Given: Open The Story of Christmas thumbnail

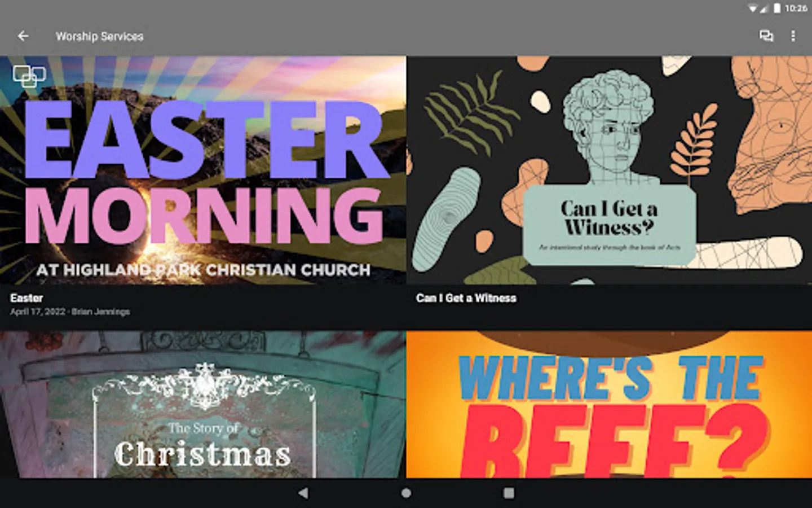Looking at the screenshot, I should 203,405.
